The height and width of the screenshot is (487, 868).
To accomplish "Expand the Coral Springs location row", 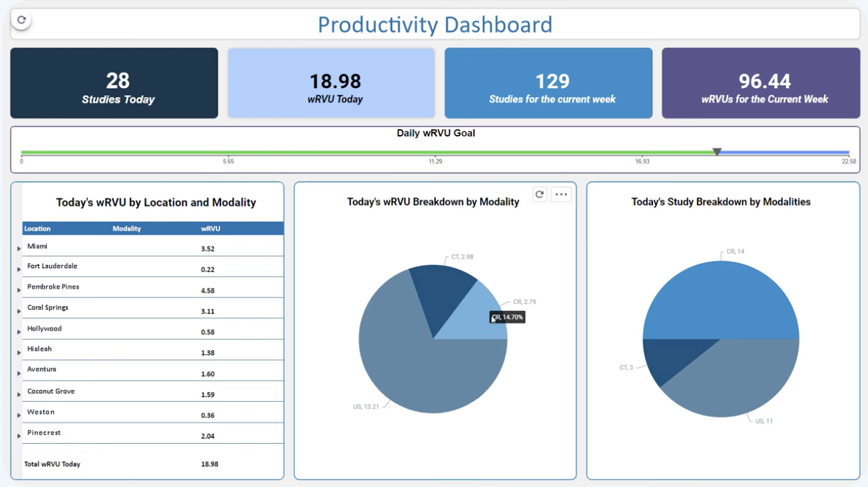I will pos(19,311).
